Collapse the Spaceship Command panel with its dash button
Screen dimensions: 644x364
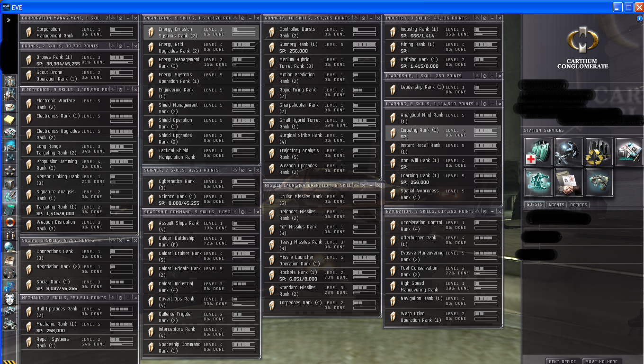[x=250, y=212]
